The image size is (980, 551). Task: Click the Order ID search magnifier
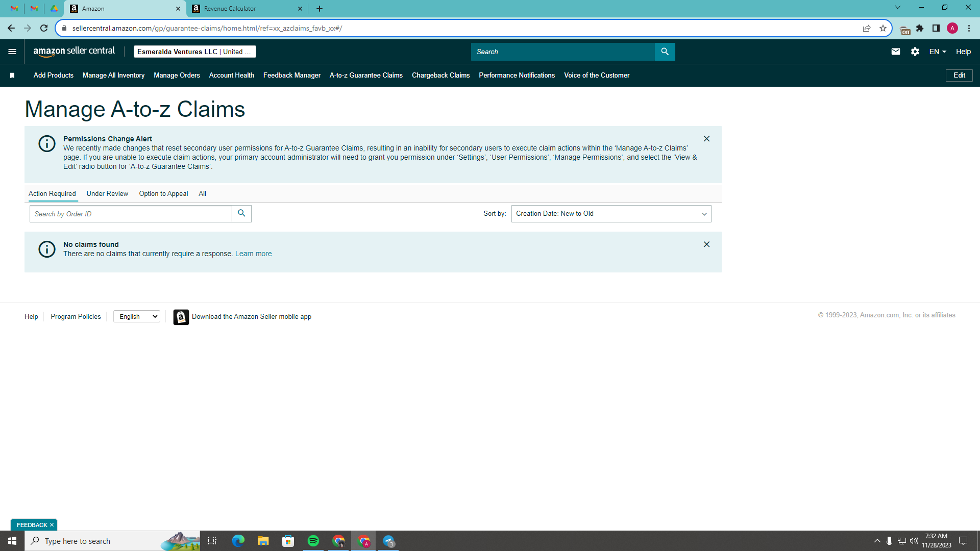pos(241,214)
